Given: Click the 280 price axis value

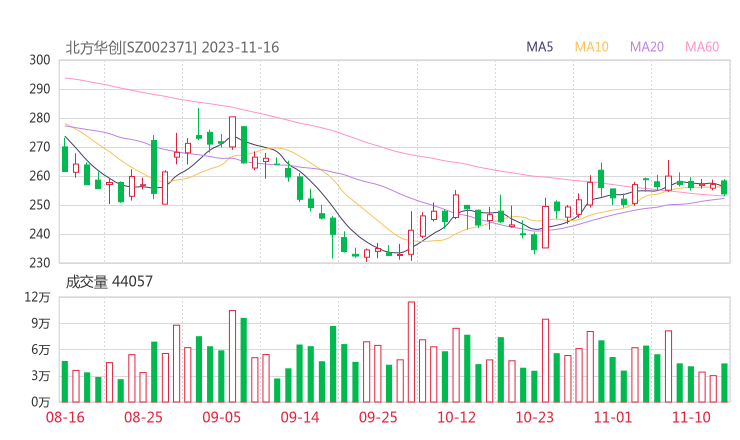Looking at the screenshot, I should 40,118.
